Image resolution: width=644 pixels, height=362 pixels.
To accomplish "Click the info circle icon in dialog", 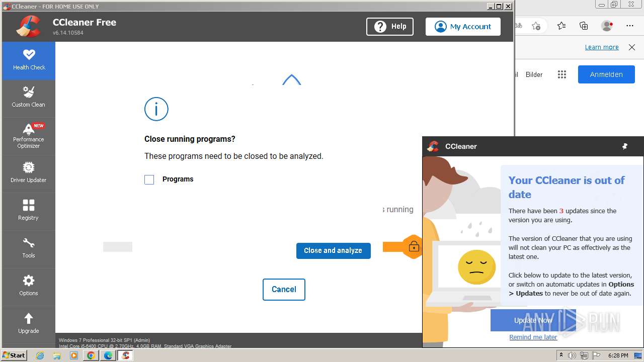I will pos(156,109).
